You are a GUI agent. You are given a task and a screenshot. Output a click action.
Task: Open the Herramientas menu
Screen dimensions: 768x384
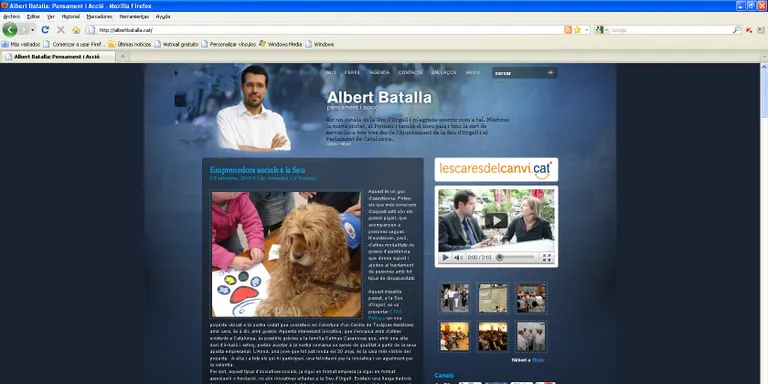click(x=134, y=17)
